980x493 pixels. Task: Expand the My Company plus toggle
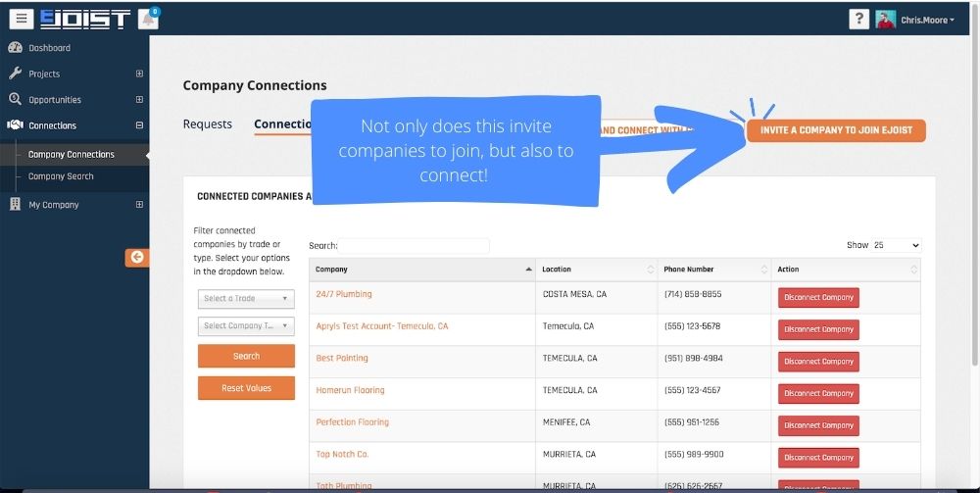(139, 204)
